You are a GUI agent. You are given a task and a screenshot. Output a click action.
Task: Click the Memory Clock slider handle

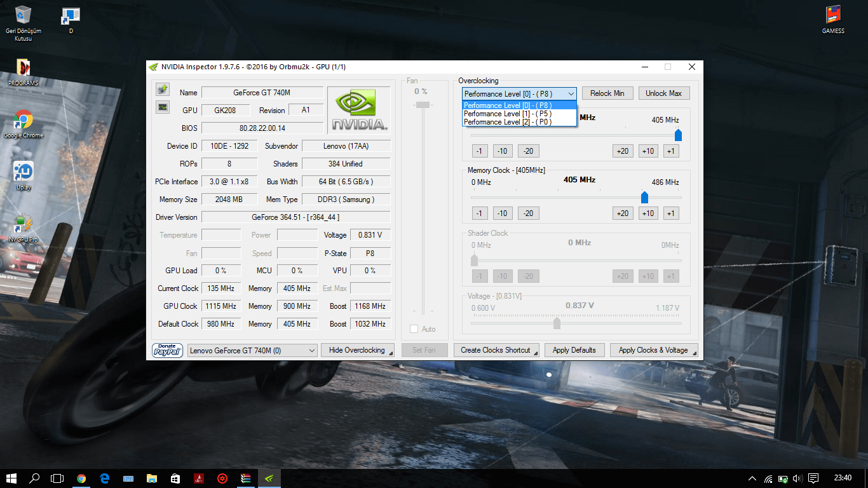pyautogui.click(x=644, y=197)
